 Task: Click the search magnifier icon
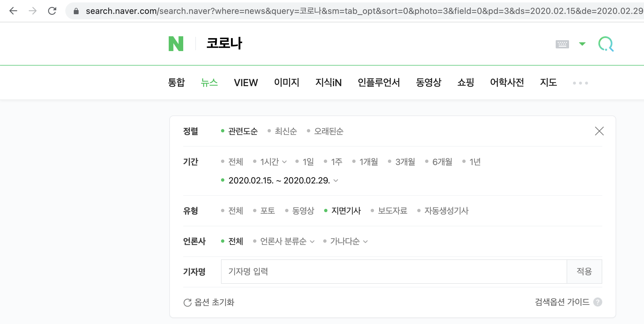606,44
